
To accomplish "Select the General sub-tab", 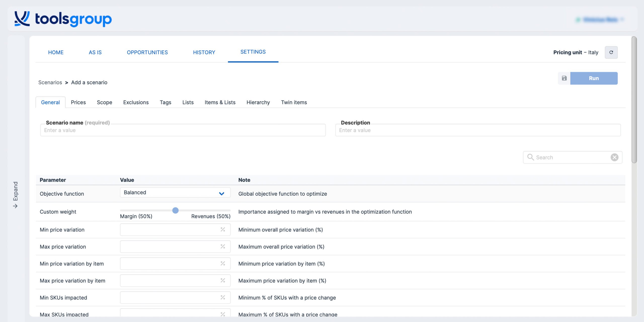I will click(50, 102).
